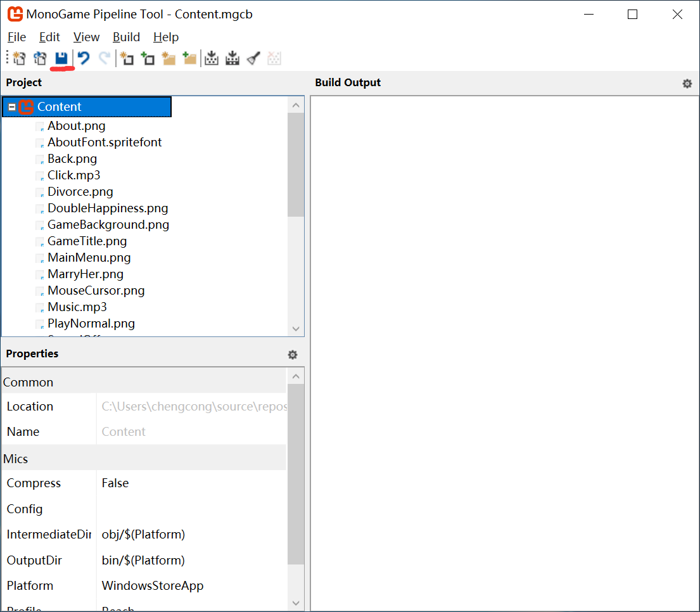Click the Compress property value False
The width and height of the screenshot is (700, 612).
click(115, 483)
